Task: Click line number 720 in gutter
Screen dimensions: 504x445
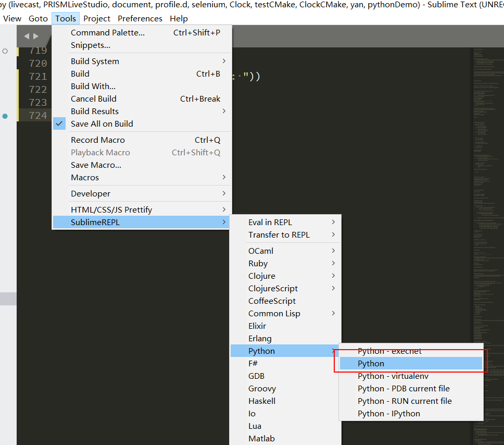Action: (38, 64)
